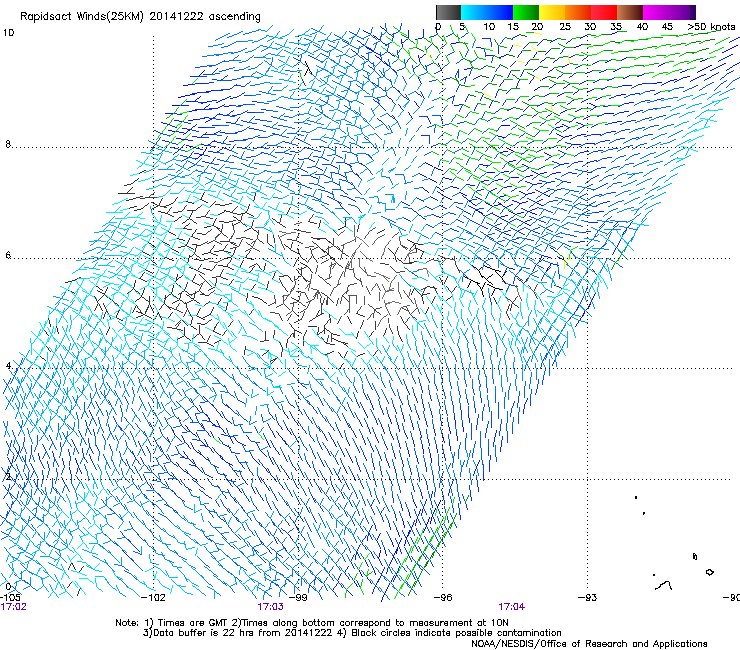The width and height of the screenshot is (740, 650).
Task: Click the green 15-20 knots legend swatch
Action: point(526,12)
